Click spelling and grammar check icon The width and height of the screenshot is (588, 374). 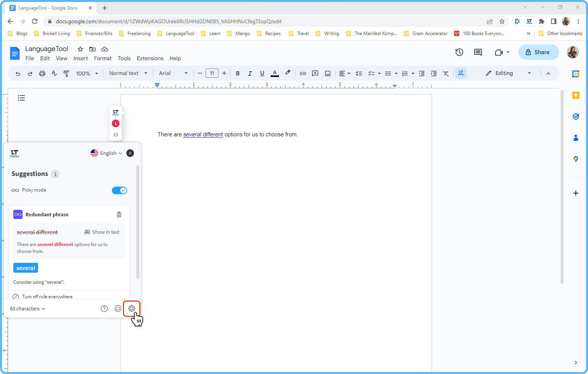click(x=54, y=74)
